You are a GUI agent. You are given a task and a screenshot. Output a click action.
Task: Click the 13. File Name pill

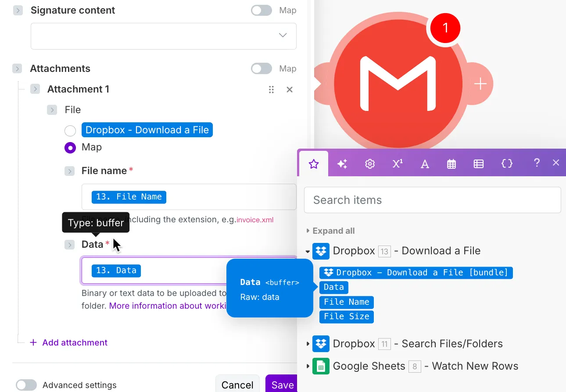pyautogui.click(x=129, y=197)
